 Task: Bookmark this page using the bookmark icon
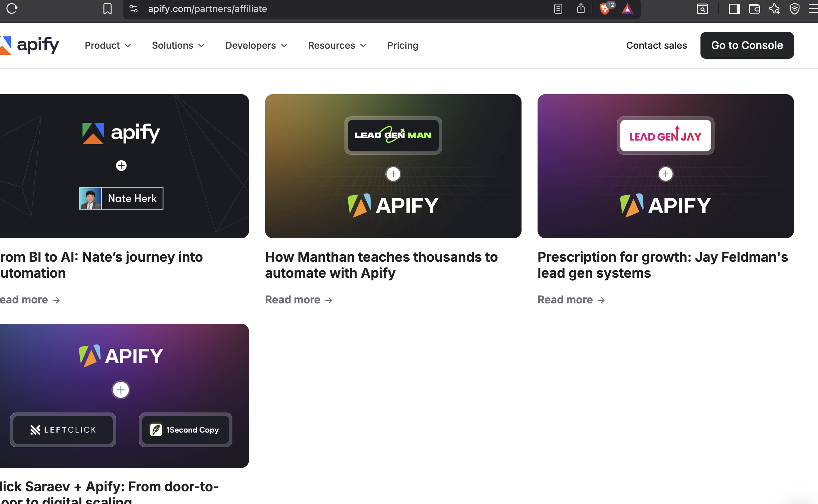[107, 9]
